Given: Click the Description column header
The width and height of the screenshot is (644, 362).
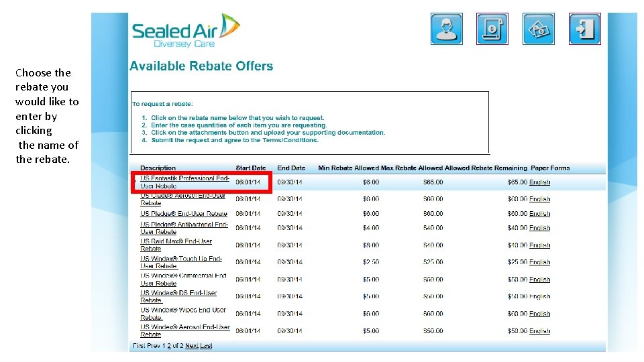Looking at the screenshot, I should tap(158, 168).
